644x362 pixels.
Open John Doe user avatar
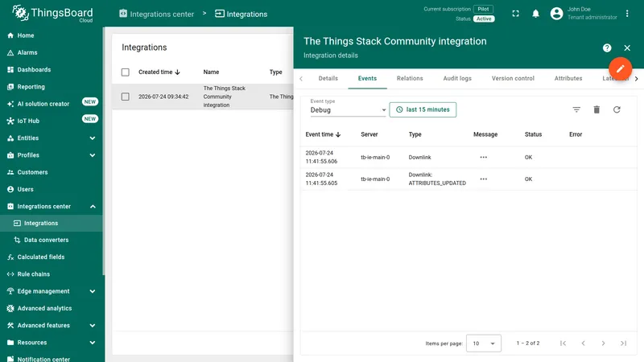coord(556,14)
